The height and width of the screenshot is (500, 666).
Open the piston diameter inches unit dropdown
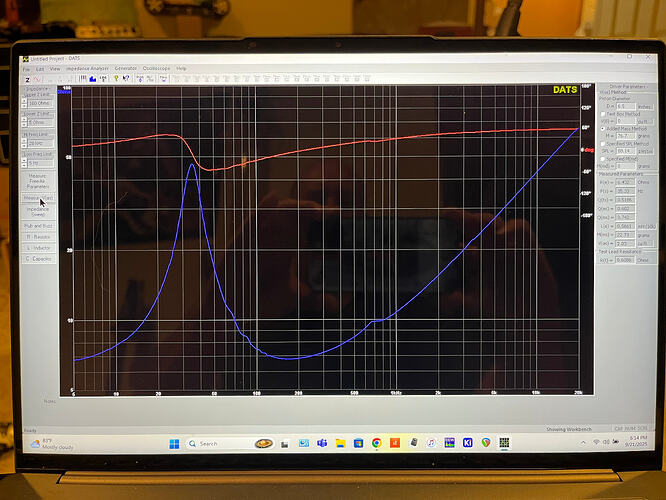(645, 107)
